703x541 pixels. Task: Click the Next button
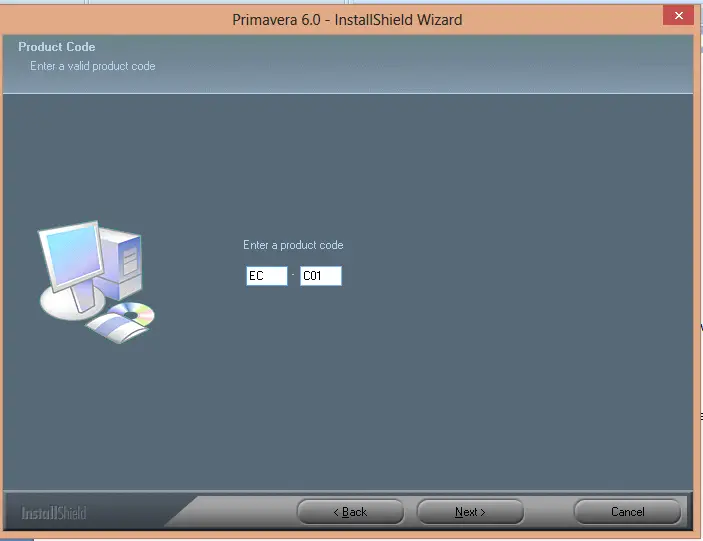[x=470, y=511]
